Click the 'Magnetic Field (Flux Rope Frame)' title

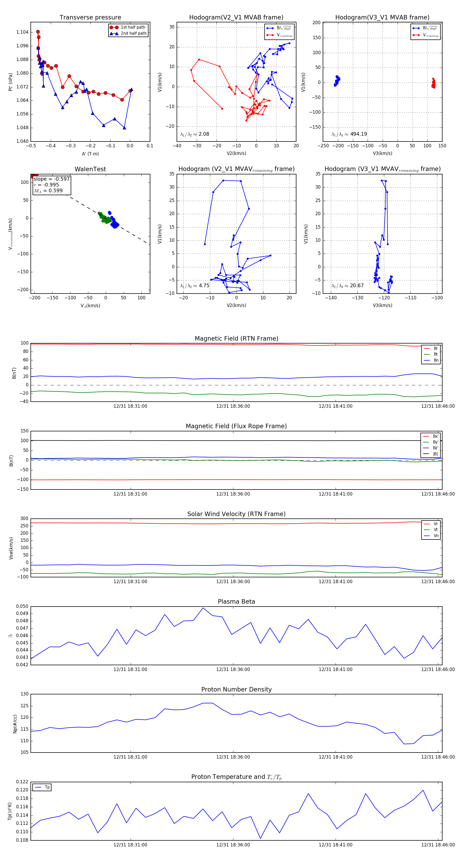pyautogui.click(x=236, y=426)
